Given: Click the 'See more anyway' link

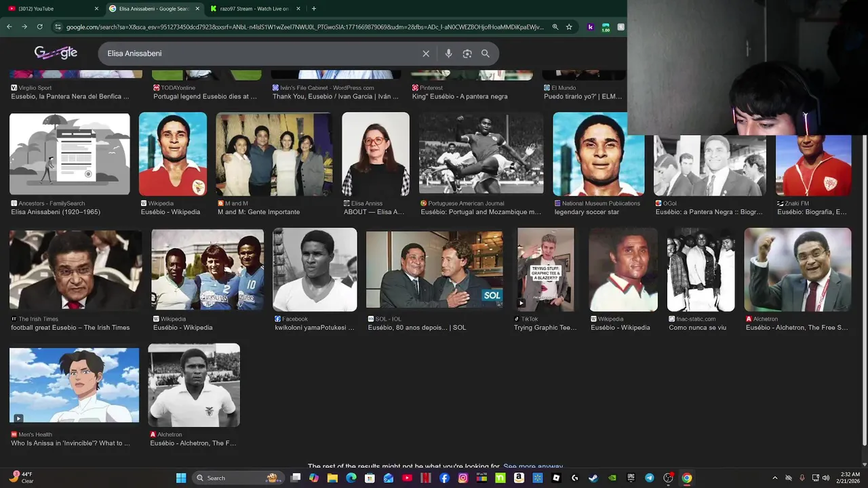Looking at the screenshot, I should pyautogui.click(x=533, y=467).
